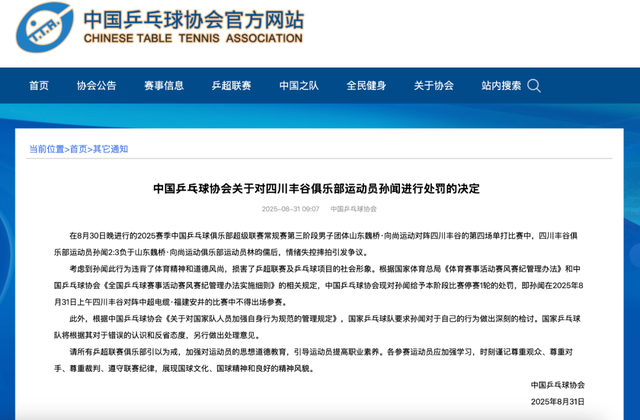
Task: Click the closing signature 中国乒乓球协会
Action: [558, 385]
